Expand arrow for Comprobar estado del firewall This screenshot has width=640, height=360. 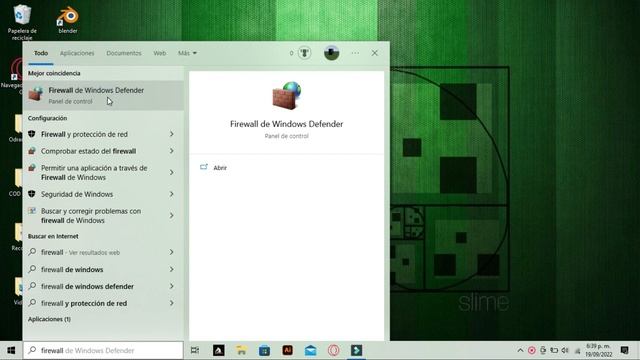pyautogui.click(x=171, y=151)
